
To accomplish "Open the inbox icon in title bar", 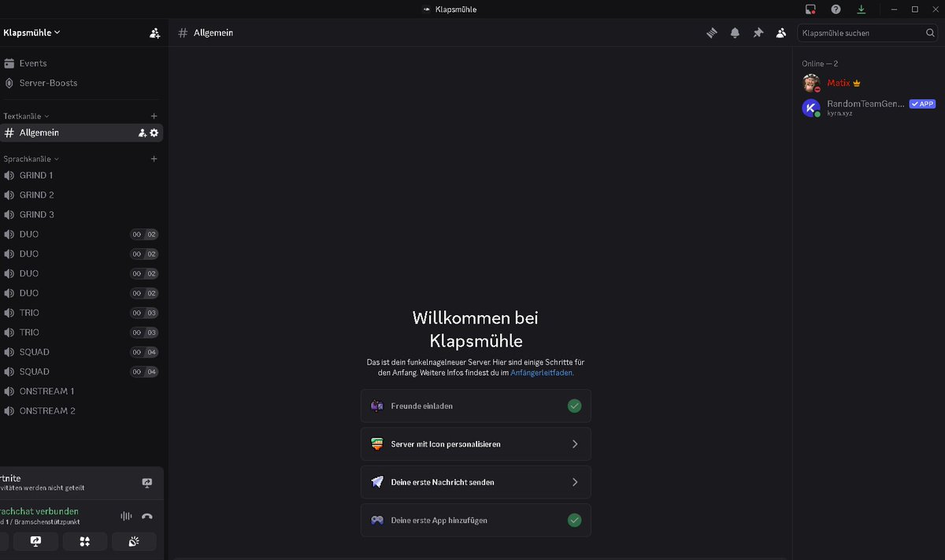I will pos(810,9).
